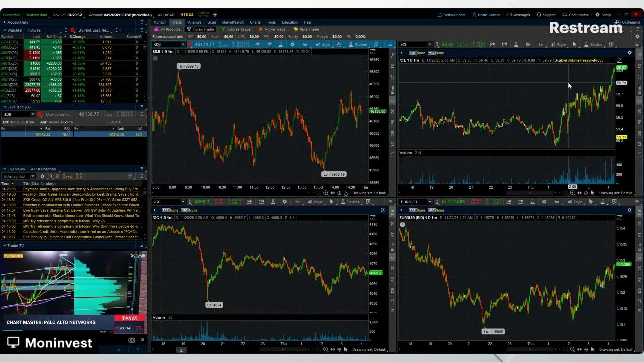Viewport: 644px width, 362px height.
Task: Collapse the Trader TV section
Action: pos(5,245)
